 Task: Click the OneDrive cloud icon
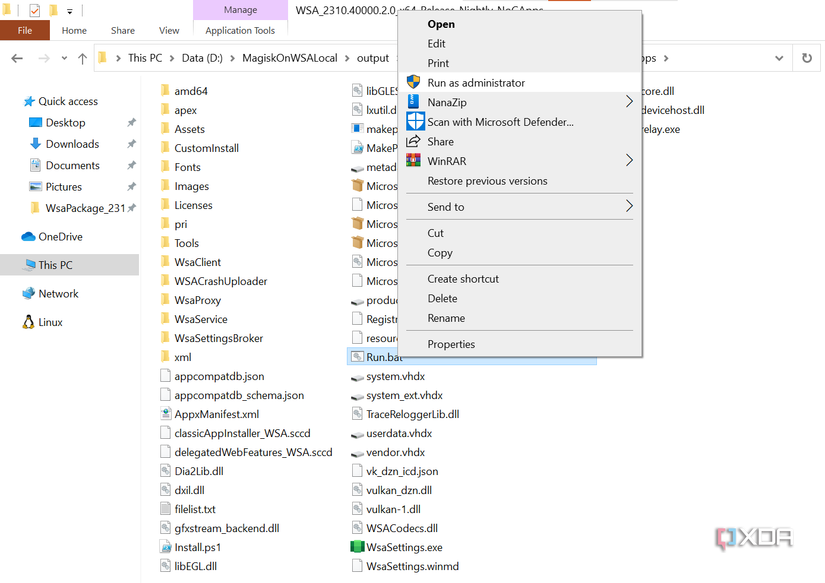(x=28, y=237)
